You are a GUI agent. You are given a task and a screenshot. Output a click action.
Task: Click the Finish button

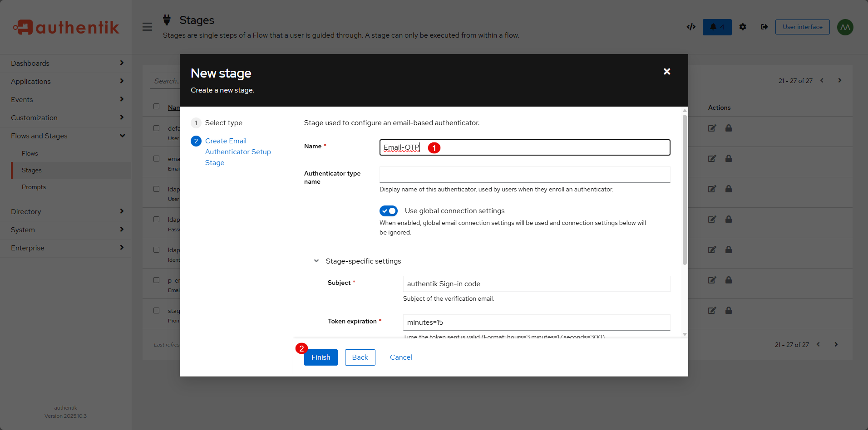(321, 357)
